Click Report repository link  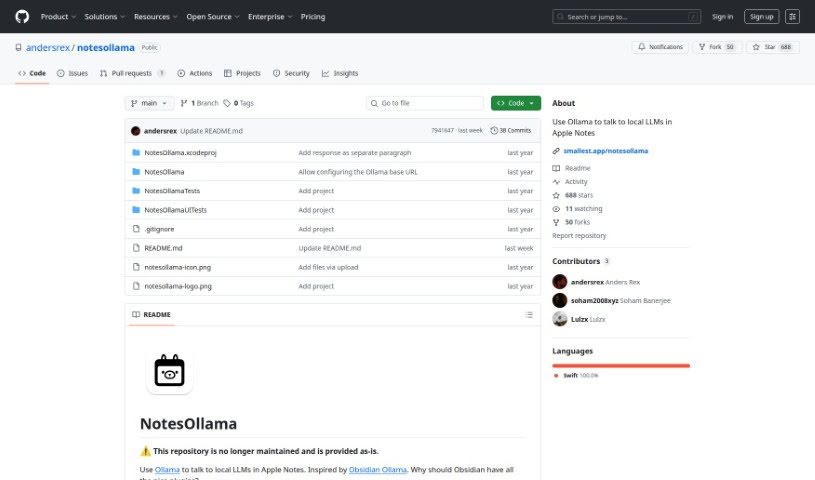point(579,236)
